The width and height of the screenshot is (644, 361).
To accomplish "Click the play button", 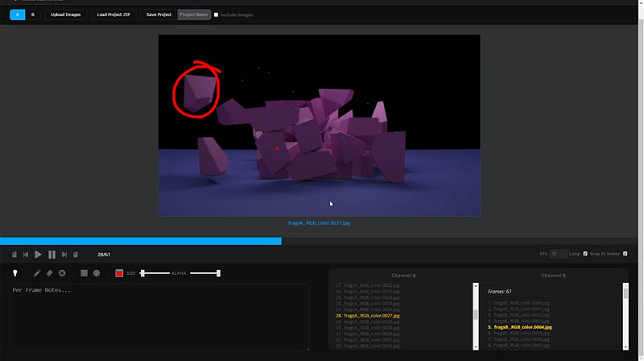I will [38, 255].
